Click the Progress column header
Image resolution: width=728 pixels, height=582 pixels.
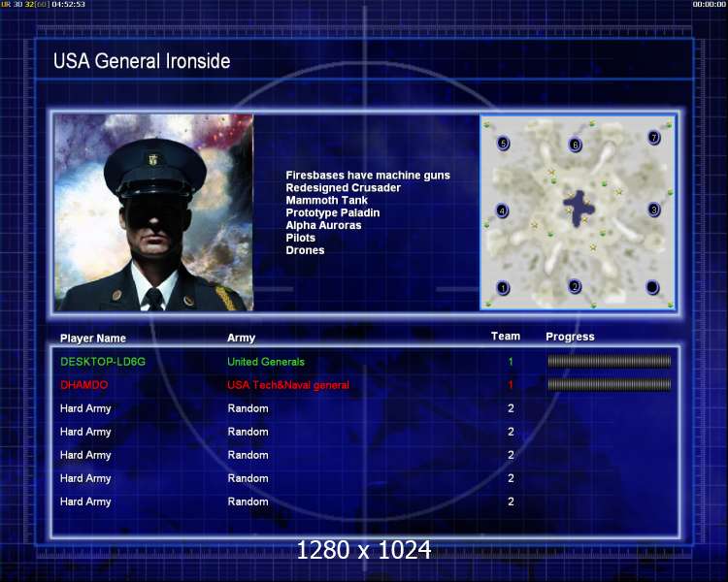(x=570, y=337)
